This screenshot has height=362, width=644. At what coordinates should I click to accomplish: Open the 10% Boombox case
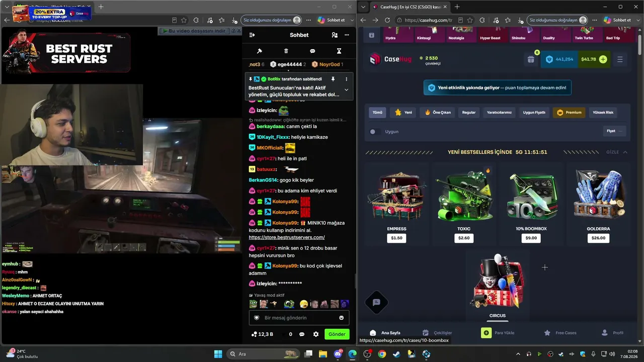point(531,205)
